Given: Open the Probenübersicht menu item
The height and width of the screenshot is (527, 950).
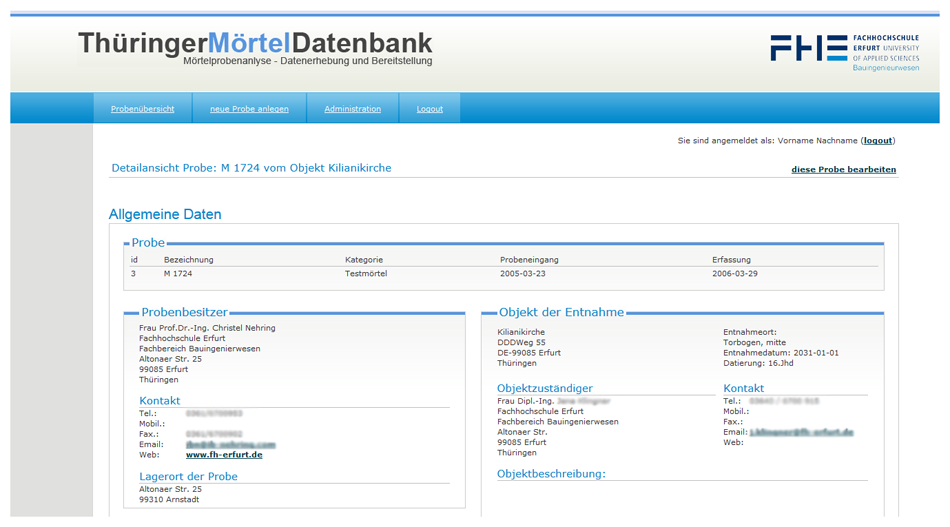Looking at the screenshot, I should click(x=142, y=109).
